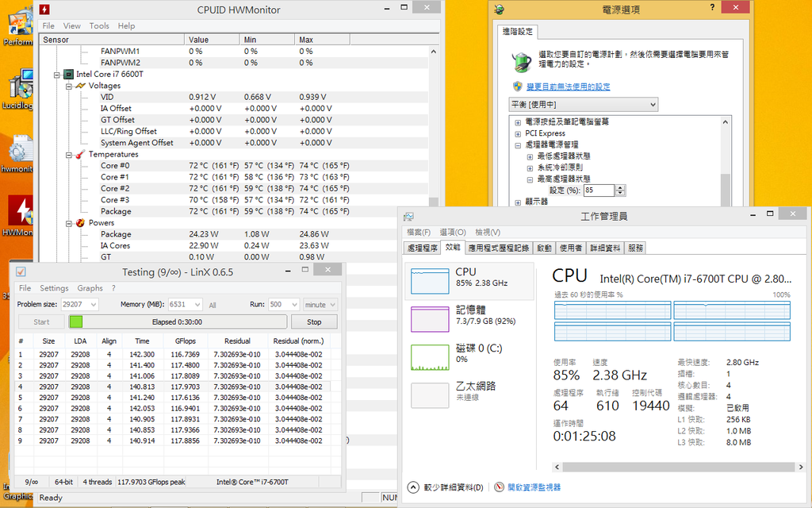The height and width of the screenshot is (508, 812).
Task: Collapse the 最高處理器狀態 setting
Action: pos(530,179)
